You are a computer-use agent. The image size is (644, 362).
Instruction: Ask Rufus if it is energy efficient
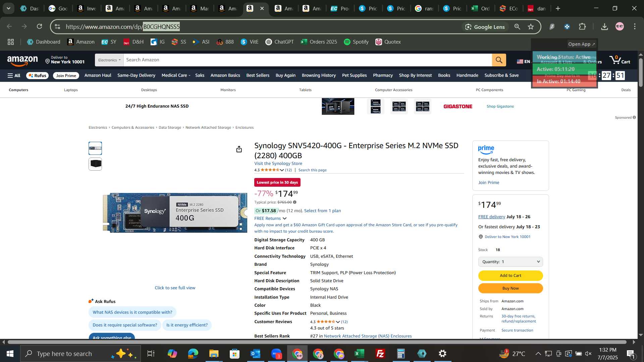[x=187, y=325]
